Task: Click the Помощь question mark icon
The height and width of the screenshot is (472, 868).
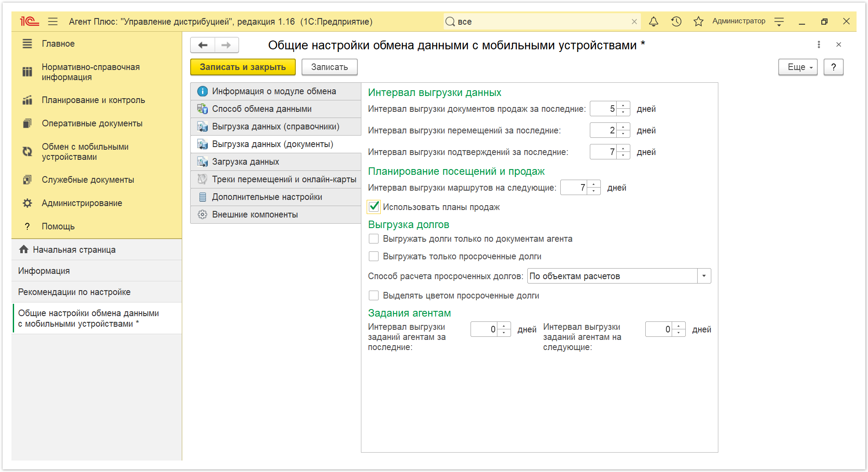Action: pyautogui.click(x=27, y=226)
